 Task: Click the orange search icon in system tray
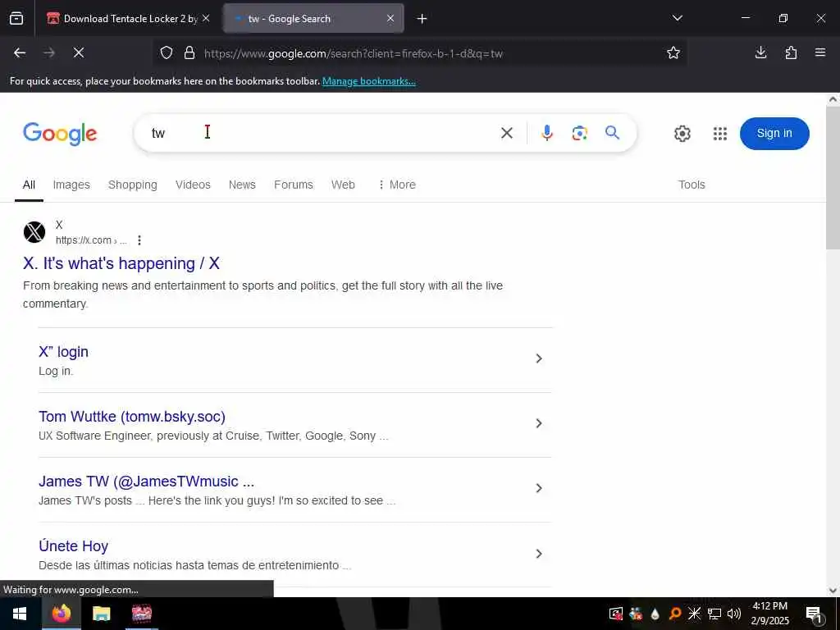pos(675,614)
